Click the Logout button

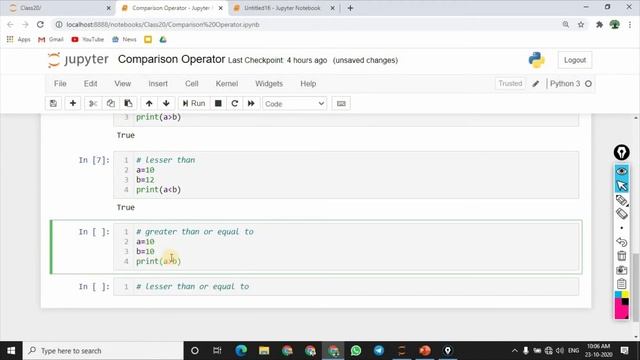click(575, 60)
